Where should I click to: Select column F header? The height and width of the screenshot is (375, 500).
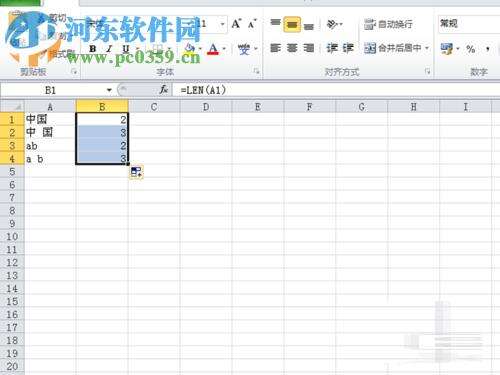point(310,107)
